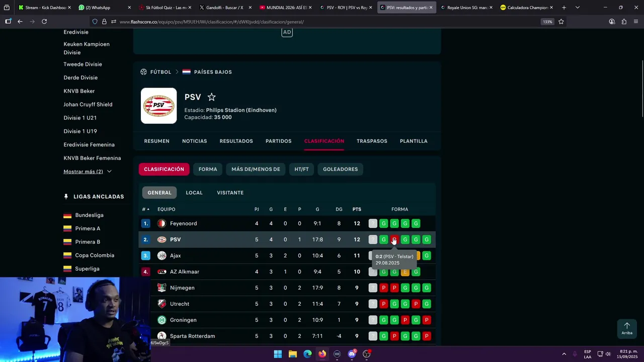Open the KNVB Beker link in the sidebar
Image resolution: width=644 pixels, height=362 pixels.
[79, 91]
